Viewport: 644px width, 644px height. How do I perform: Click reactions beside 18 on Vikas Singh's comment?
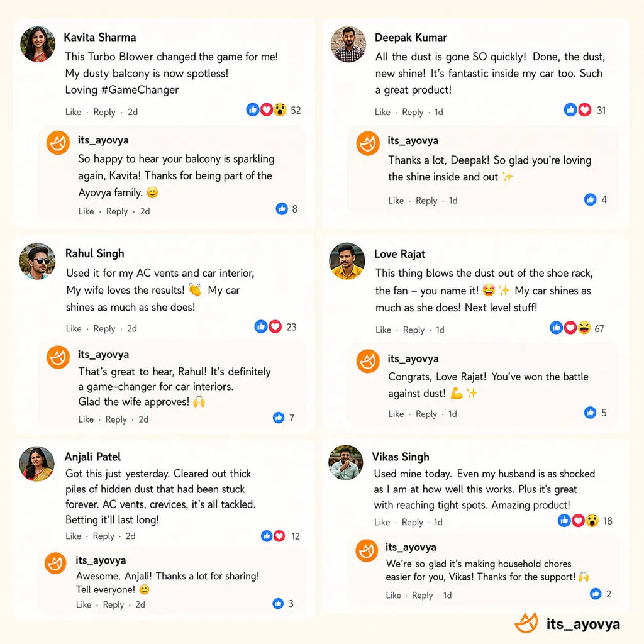point(578,521)
